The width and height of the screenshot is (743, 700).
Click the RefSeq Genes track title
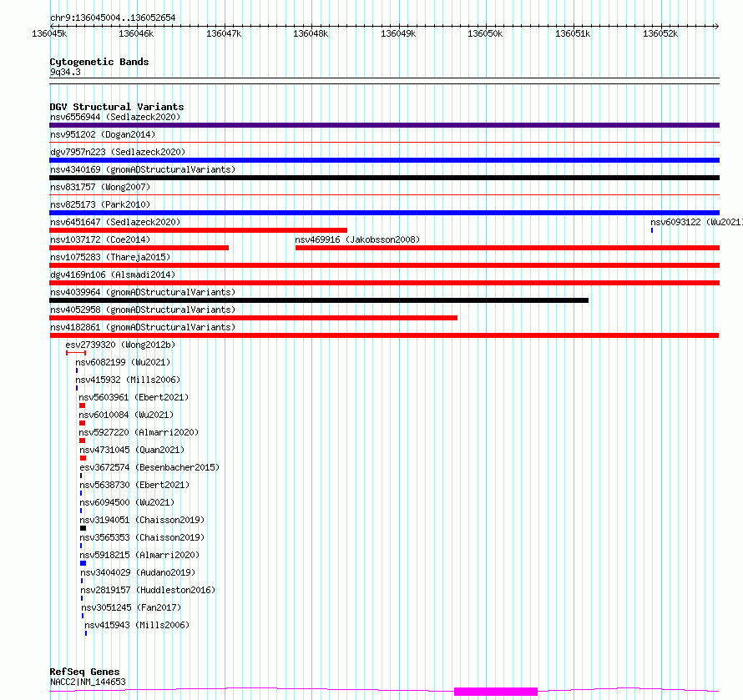(x=85, y=672)
